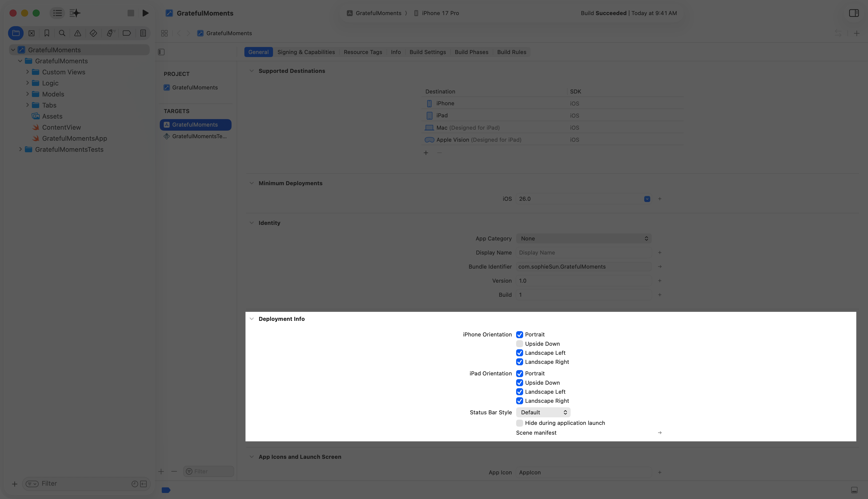Open Scene manifest arrow link
This screenshot has width=868, height=499.
pos(660,433)
